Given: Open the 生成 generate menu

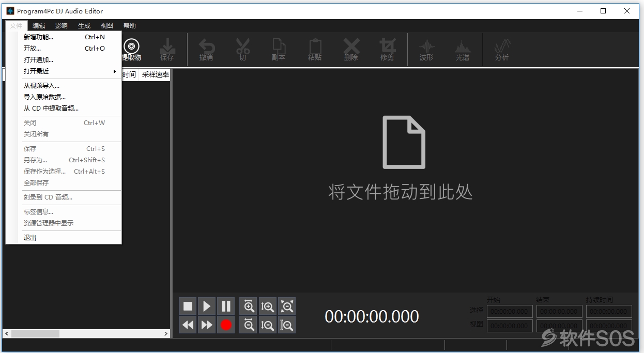Looking at the screenshot, I should pos(84,25).
